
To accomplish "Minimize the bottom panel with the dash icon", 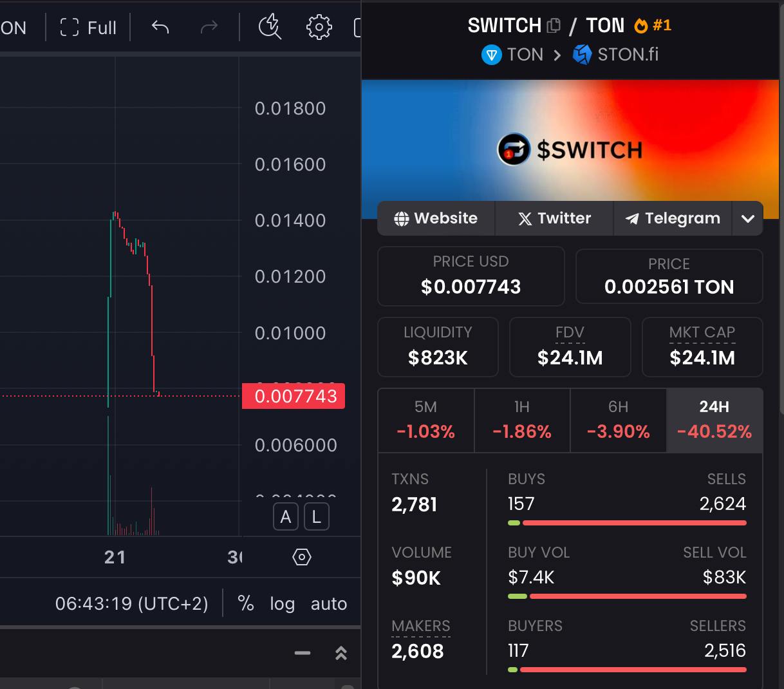I will pyautogui.click(x=303, y=653).
